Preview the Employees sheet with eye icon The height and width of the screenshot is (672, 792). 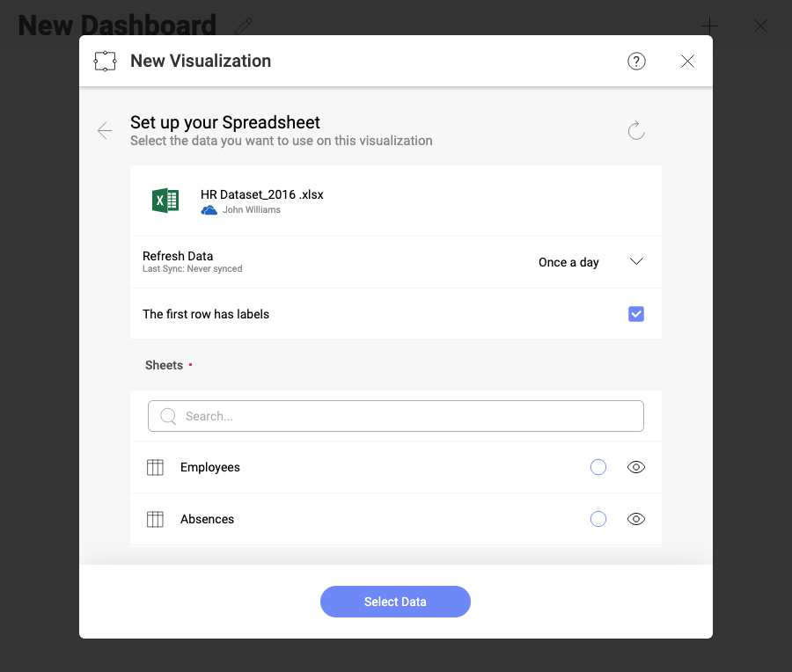(636, 467)
